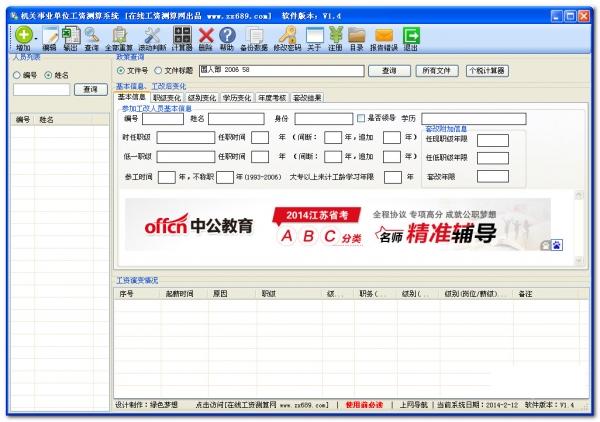The width and height of the screenshot is (600, 422).
Task: Click the paw icon on the ad banner
Action: pos(556,245)
